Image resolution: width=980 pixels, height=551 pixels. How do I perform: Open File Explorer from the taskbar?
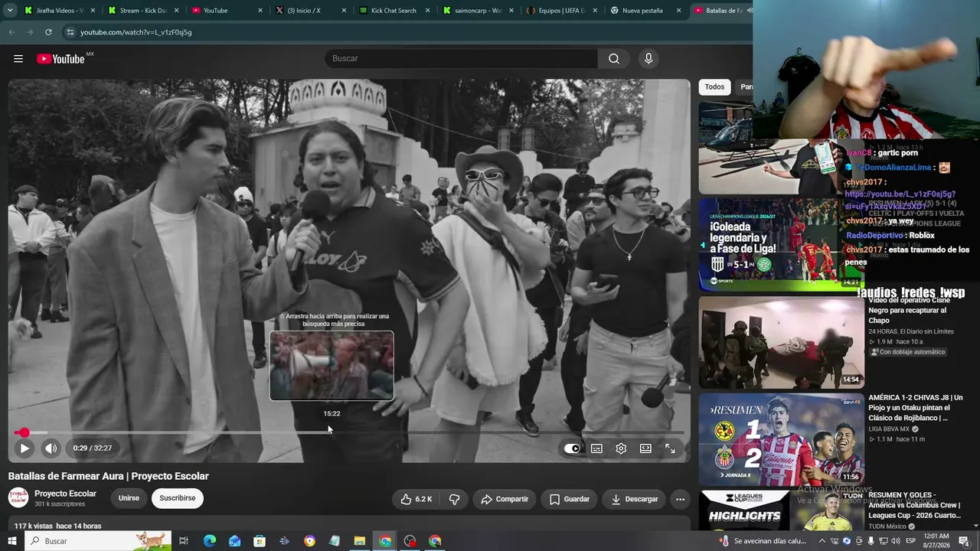click(x=359, y=541)
